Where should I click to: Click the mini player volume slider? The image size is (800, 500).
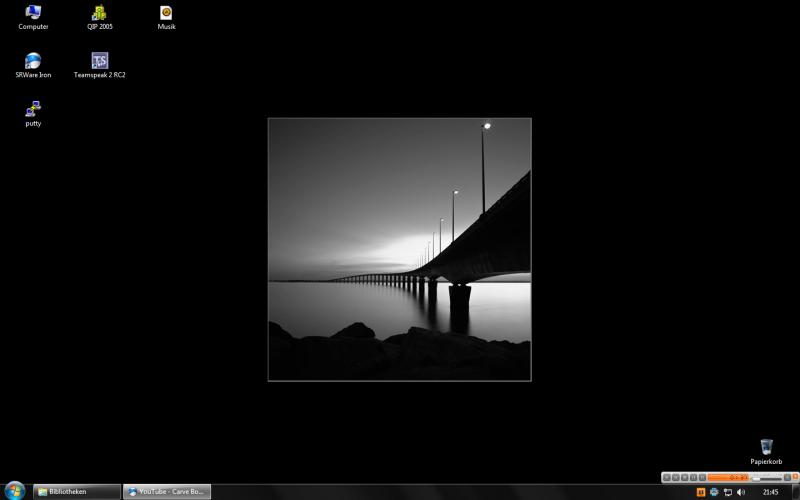[768, 478]
